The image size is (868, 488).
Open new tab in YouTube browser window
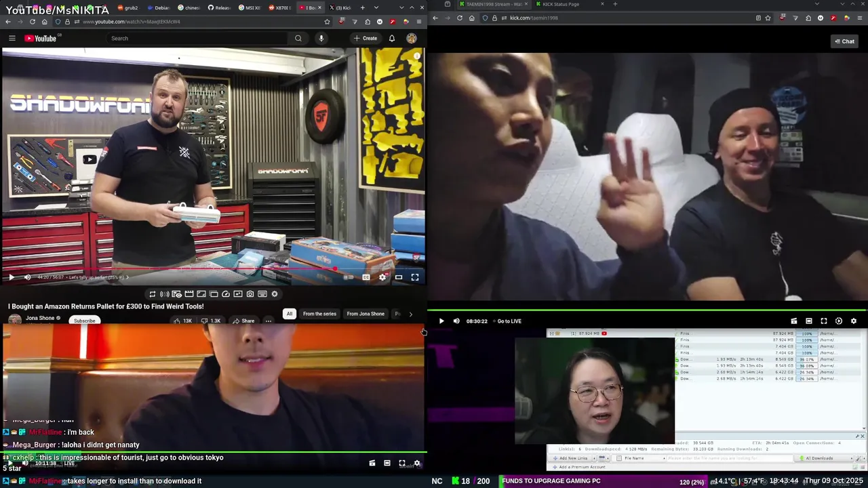click(x=362, y=7)
